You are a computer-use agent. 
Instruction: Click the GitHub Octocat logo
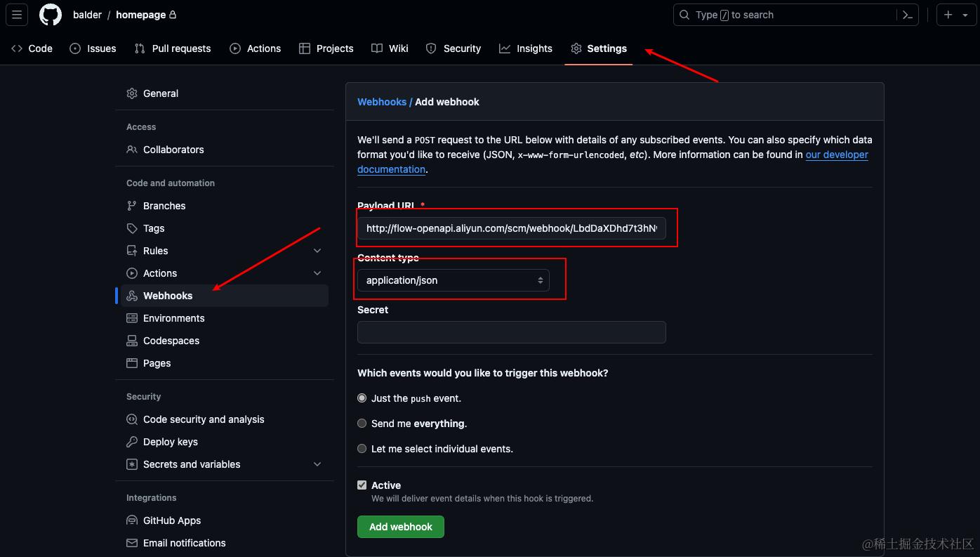click(51, 15)
